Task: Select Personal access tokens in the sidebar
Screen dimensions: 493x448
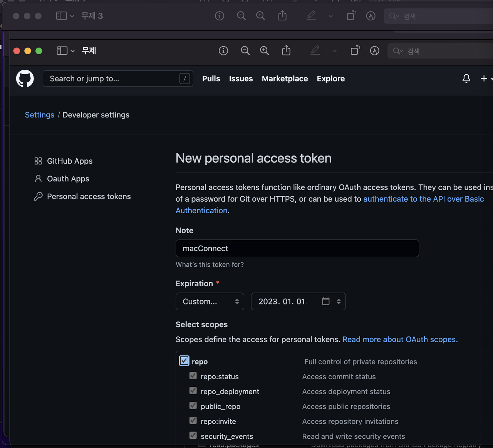Action: click(x=89, y=196)
